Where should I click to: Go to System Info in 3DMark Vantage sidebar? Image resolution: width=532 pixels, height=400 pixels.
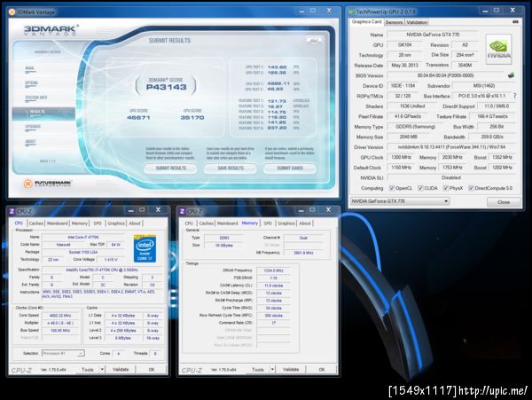36,98
